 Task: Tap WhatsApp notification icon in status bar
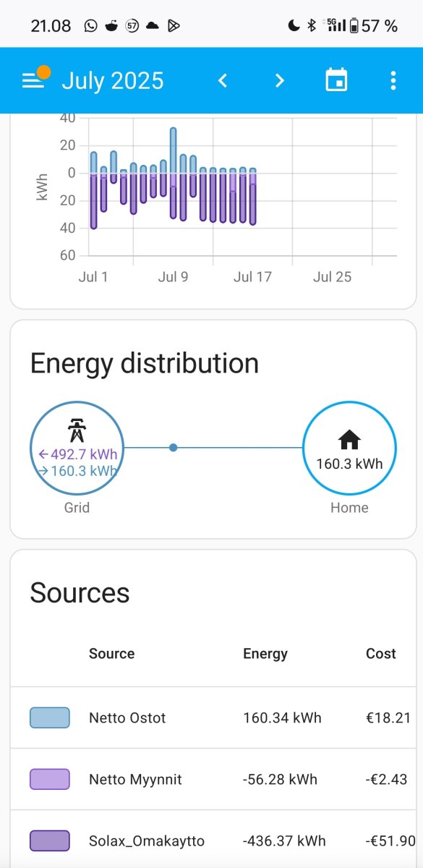coord(90,26)
